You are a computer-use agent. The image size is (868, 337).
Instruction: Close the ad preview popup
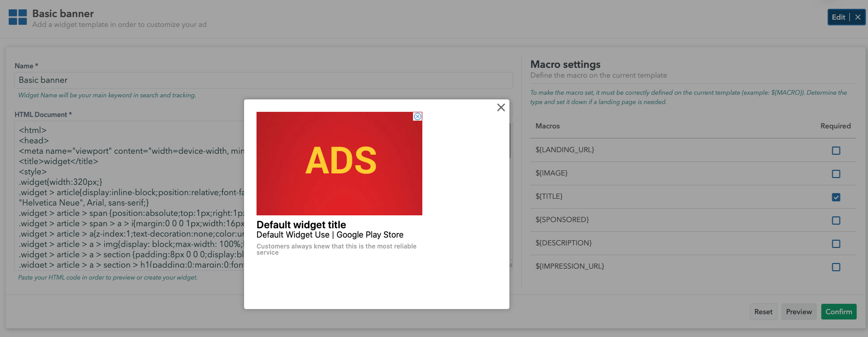pyautogui.click(x=501, y=108)
